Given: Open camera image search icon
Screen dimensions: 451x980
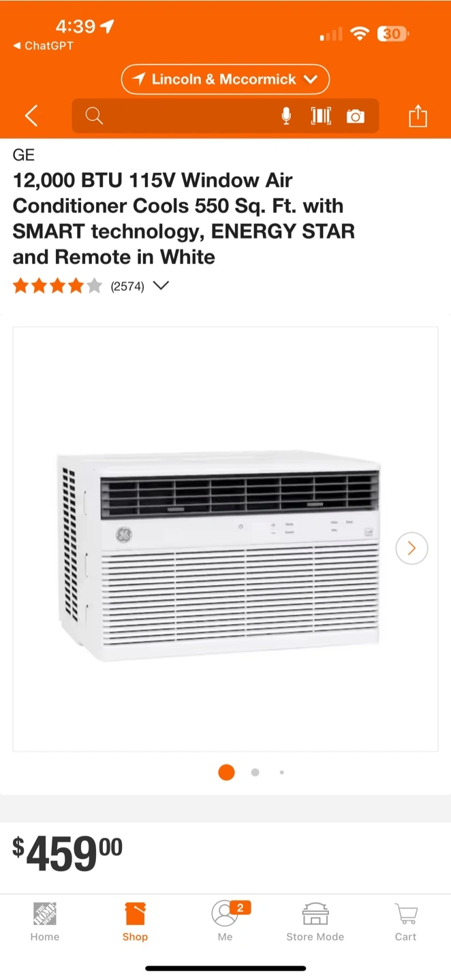Looking at the screenshot, I should 355,116.
